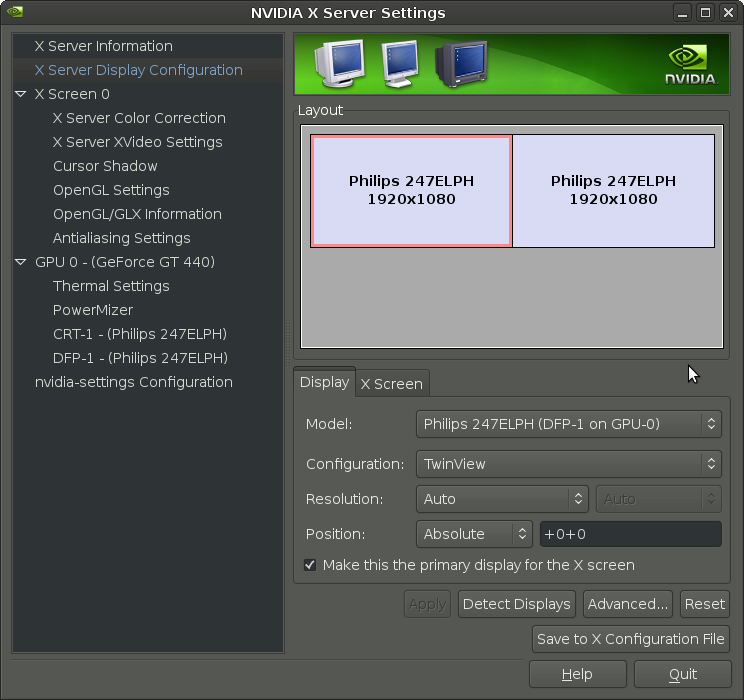Switch to the X Screen tab
This screenshot has width=744, height=700.
[391, 383]
